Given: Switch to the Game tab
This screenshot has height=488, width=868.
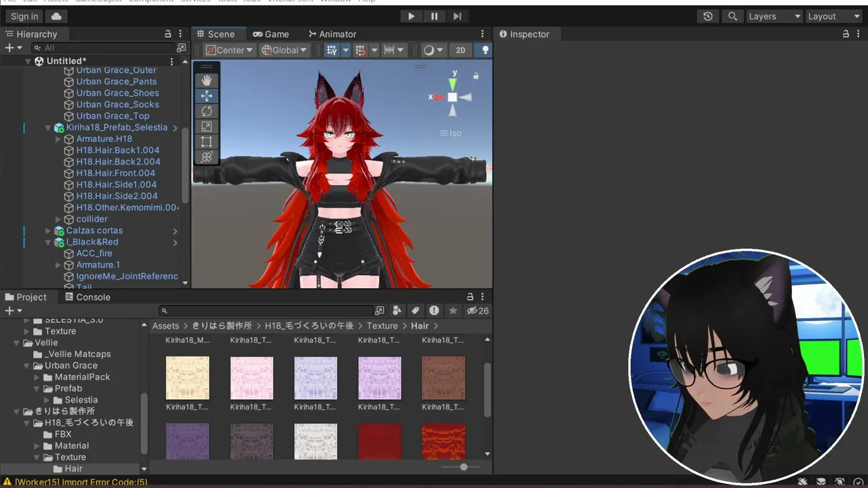Looking at the screenshot, I should [271, 34].
